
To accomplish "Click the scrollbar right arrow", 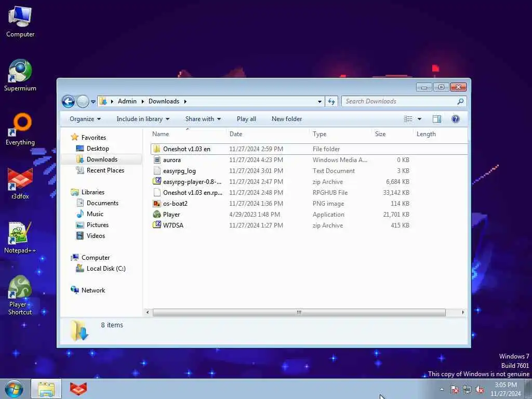I will click(x=463, y=312).
